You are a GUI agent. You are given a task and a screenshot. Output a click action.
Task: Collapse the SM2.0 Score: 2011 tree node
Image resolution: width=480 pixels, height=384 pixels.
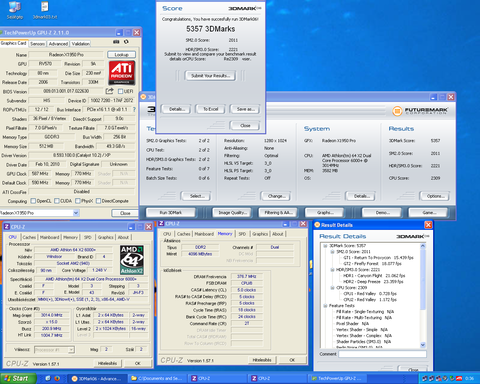pyautogui.click(x=332, y=252)
